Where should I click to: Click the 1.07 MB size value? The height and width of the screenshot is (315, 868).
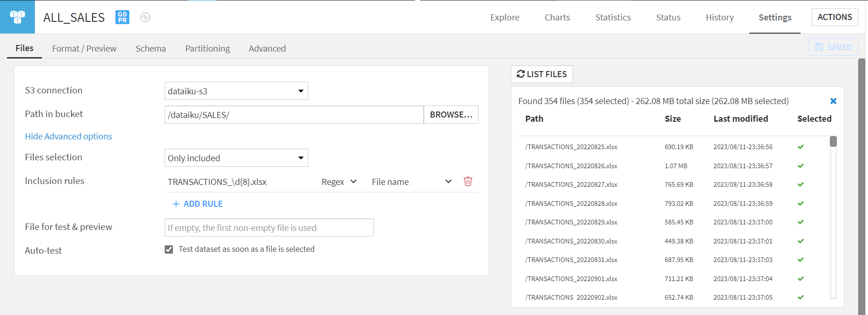(x=676, y=166)
